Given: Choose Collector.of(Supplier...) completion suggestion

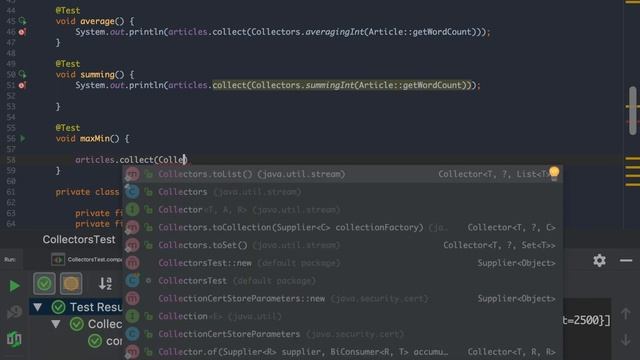Looking at the screenshot, I should pyautogui.click(x=343, y=351).
